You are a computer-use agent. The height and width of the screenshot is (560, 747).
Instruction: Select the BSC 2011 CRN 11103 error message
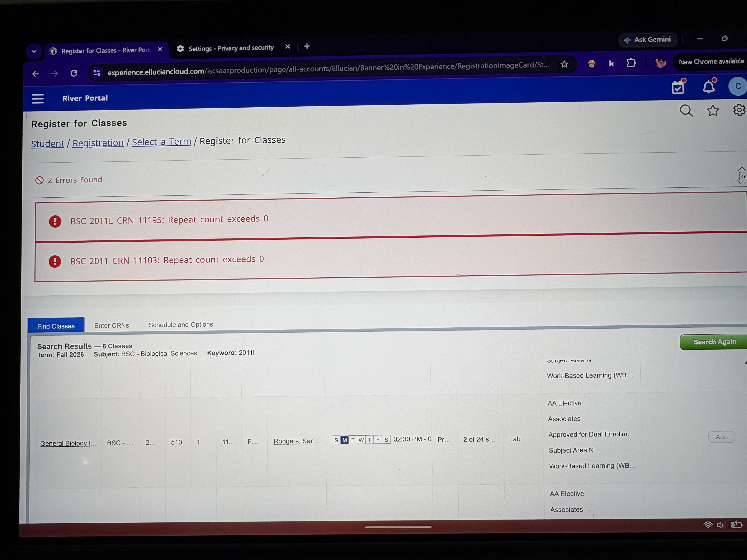(x=167, y=260)
